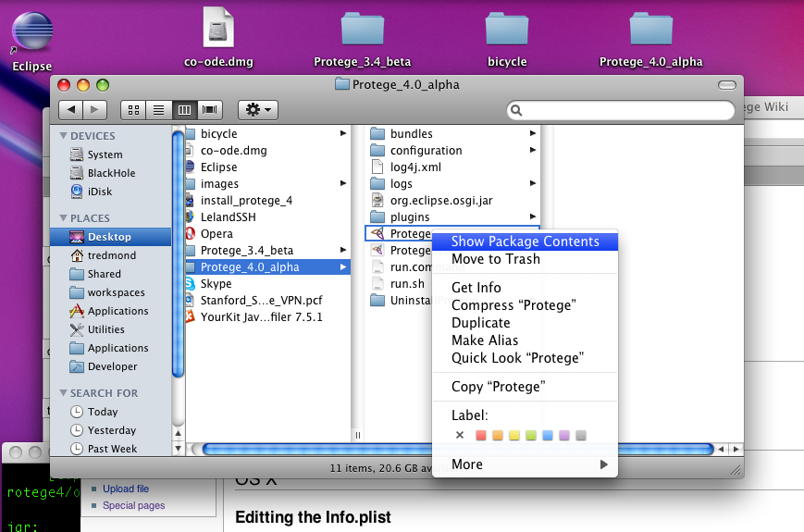Select co-ode.dmg disk image on desktop
The image size is (804, 532).
point(218,32)
